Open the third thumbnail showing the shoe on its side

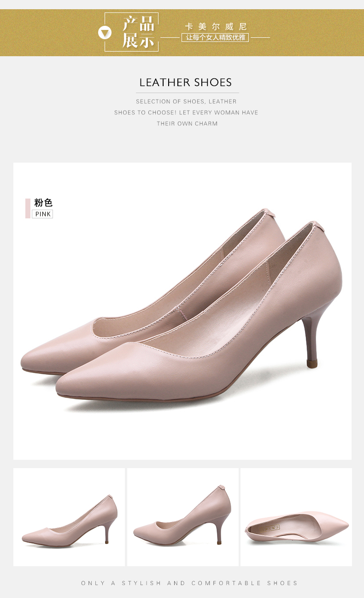click(296, 517)
